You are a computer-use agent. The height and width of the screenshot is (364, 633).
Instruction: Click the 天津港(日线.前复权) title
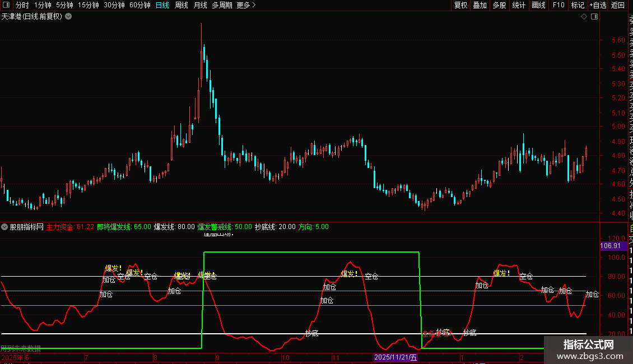31,17
